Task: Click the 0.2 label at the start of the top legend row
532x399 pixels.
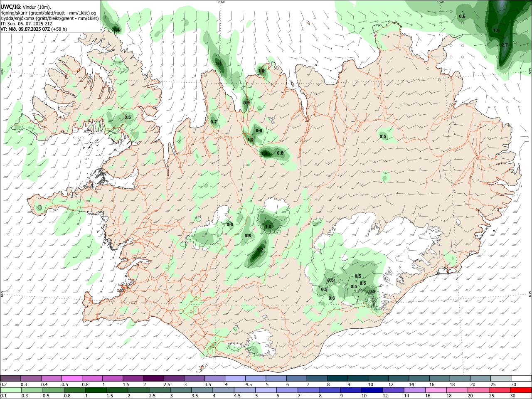Action: click(x=3, y=384)
